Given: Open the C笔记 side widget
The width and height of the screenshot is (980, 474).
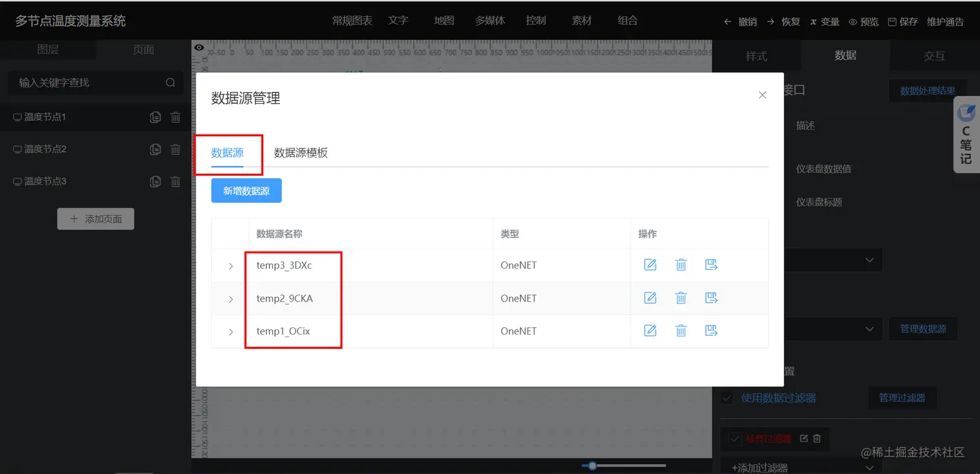Looking at the screenshot, I should tap(966, 135).
